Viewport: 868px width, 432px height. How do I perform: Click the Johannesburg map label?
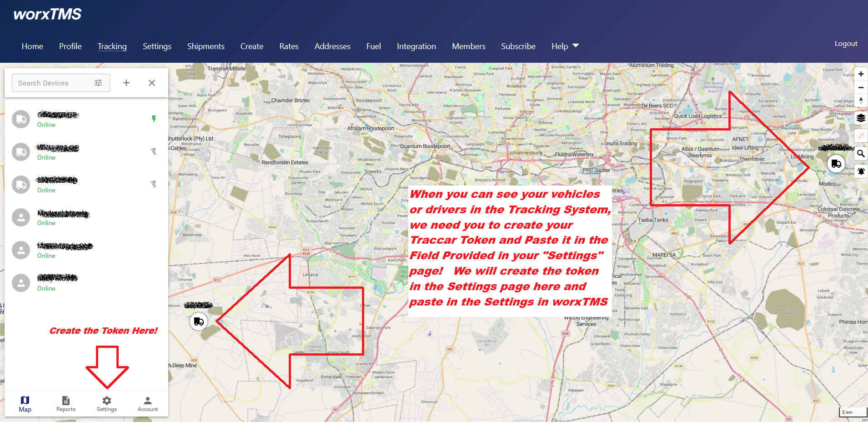coord(526,153)
